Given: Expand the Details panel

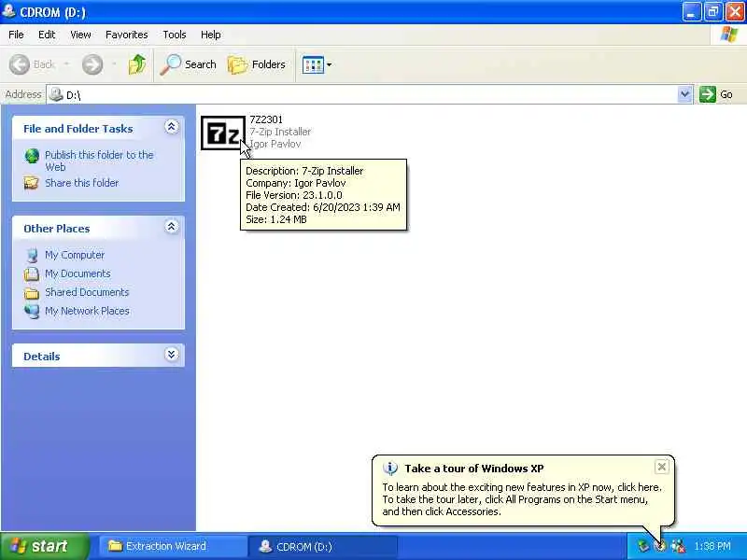Looking at the screenshot, I should pyautogui.click(x=172, y=355).
